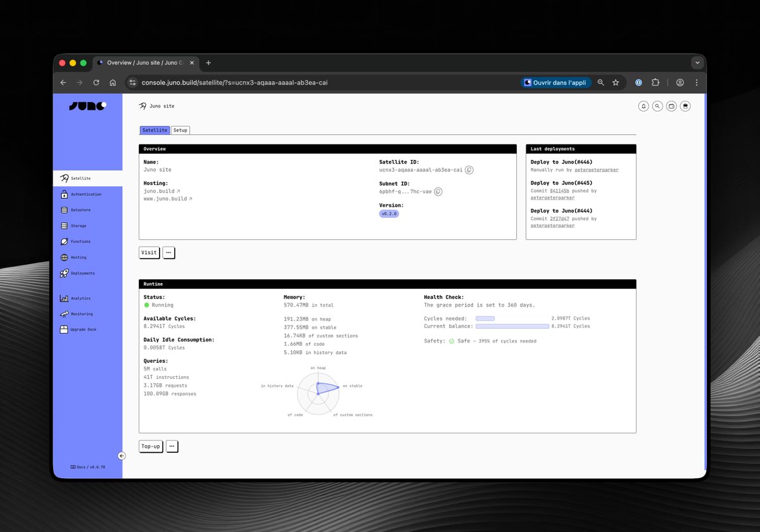Open the Chrome three-dot menu

pos(697,82)
